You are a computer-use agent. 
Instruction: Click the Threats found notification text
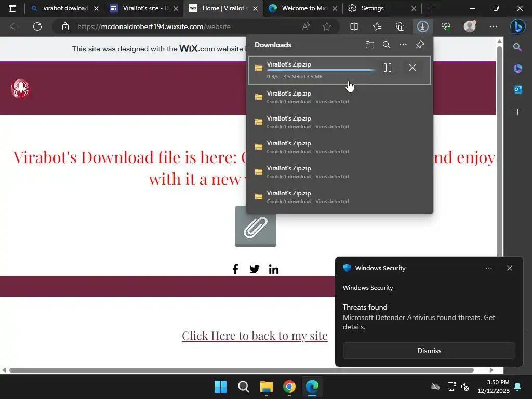pos(365,307)
